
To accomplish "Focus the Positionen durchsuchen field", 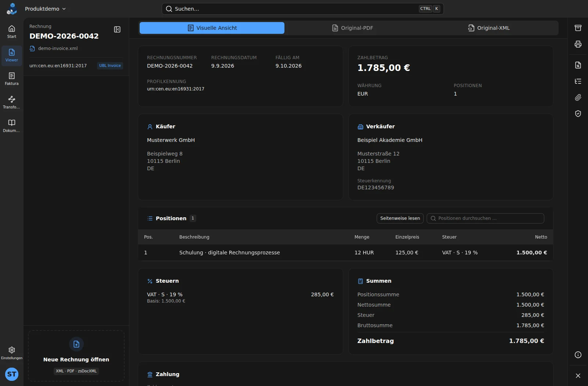I will point(485,218).
